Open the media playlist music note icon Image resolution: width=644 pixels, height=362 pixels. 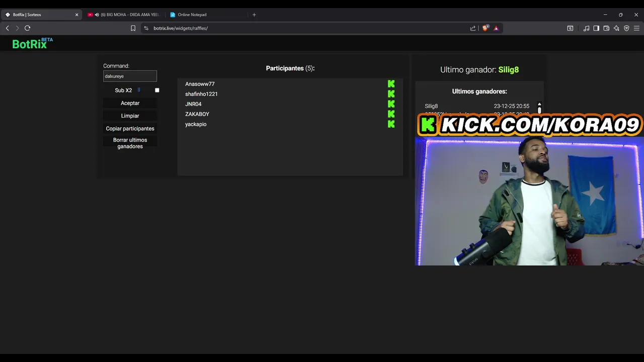pos(586,28)
